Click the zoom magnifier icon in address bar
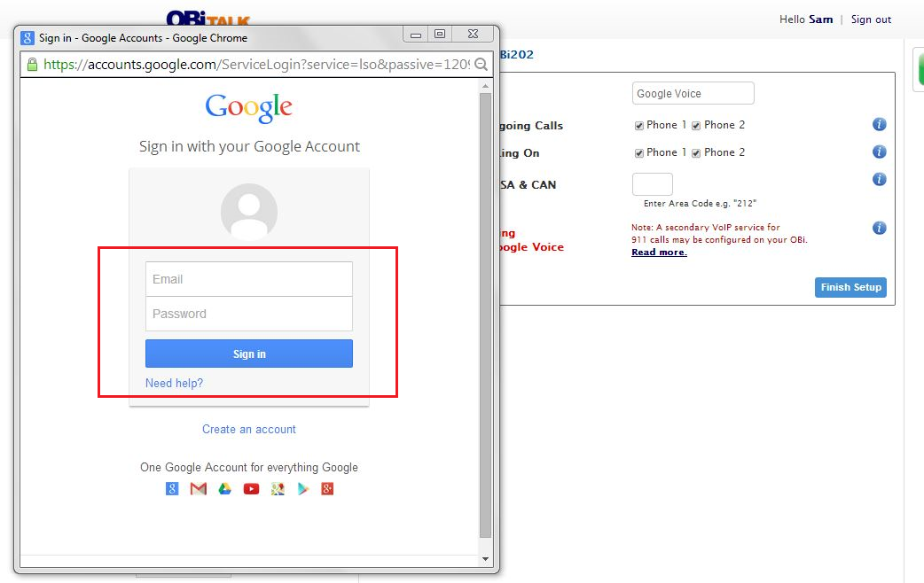924x583 pixels. pyautogui.click(x=481, y=64)
